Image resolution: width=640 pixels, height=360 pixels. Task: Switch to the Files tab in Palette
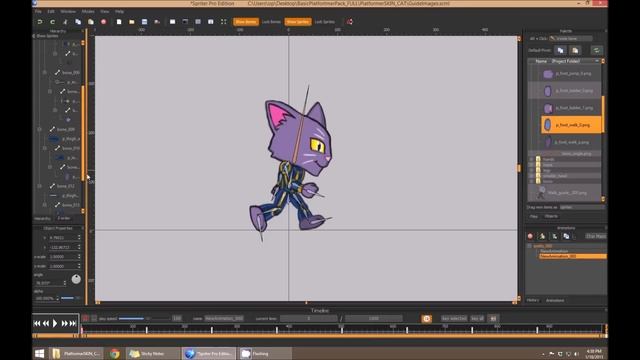pyautogui.click(x=533, y=216)
